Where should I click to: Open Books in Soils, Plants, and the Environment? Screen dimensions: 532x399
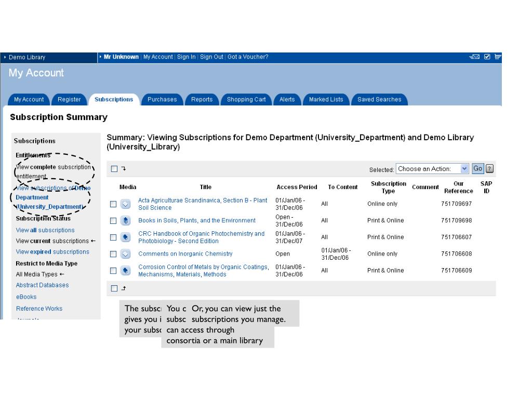(x=197, y=220)
